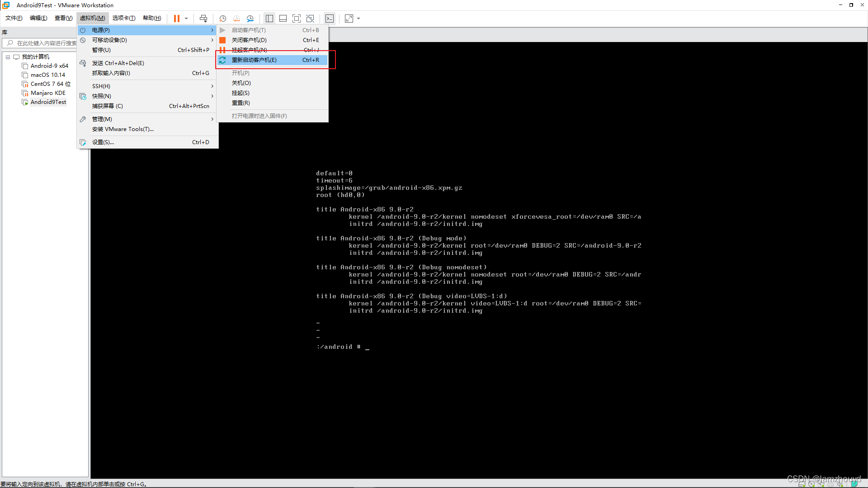Toggle Unity mode toolbar icon

click(x=310, y=19)
